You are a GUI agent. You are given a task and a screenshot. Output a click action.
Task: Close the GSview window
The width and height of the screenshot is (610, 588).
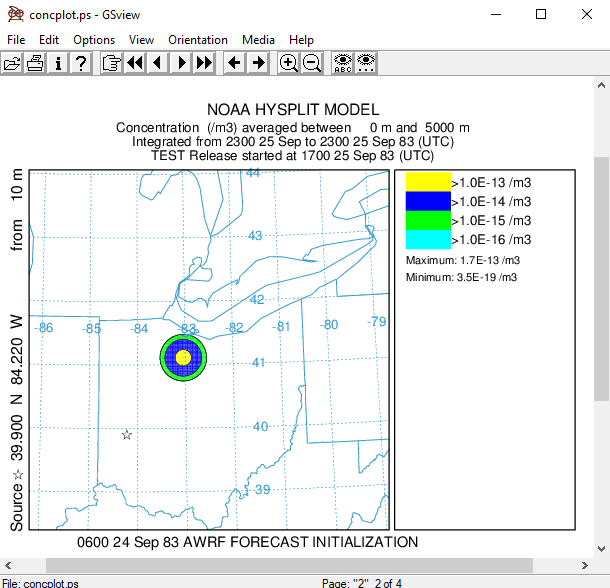[587, 14]
